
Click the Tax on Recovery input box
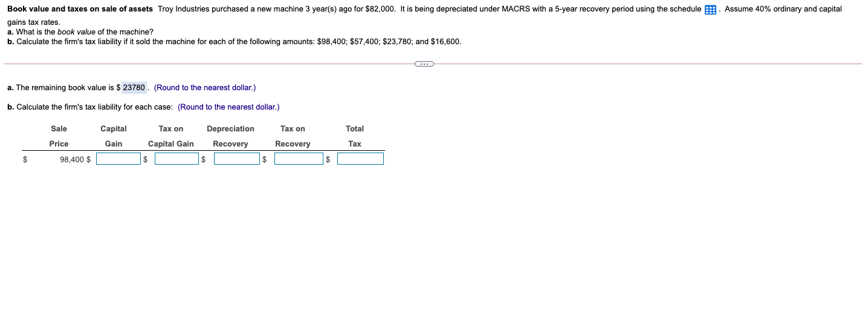click(299, 159)
